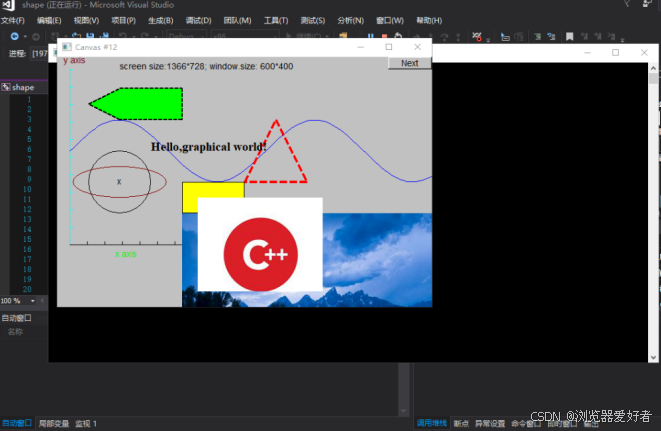The width and height of the screenshot is (661, 431).
Task: Open the 文件(F) menu
Action: 13,20
